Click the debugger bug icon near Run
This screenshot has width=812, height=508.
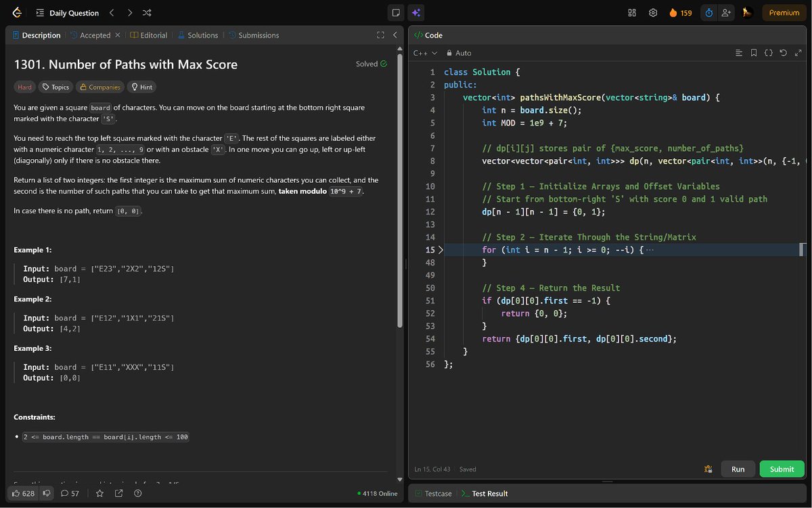(708, 469)
